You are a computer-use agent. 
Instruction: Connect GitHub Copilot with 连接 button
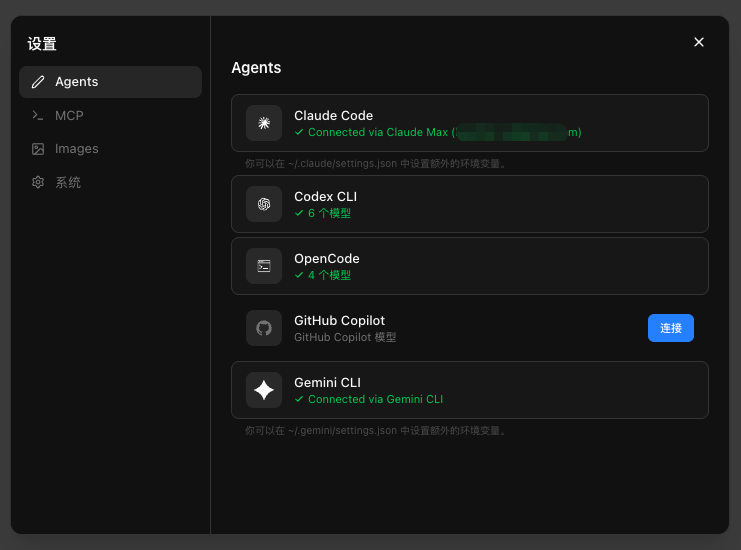click(x=671, y=328)
